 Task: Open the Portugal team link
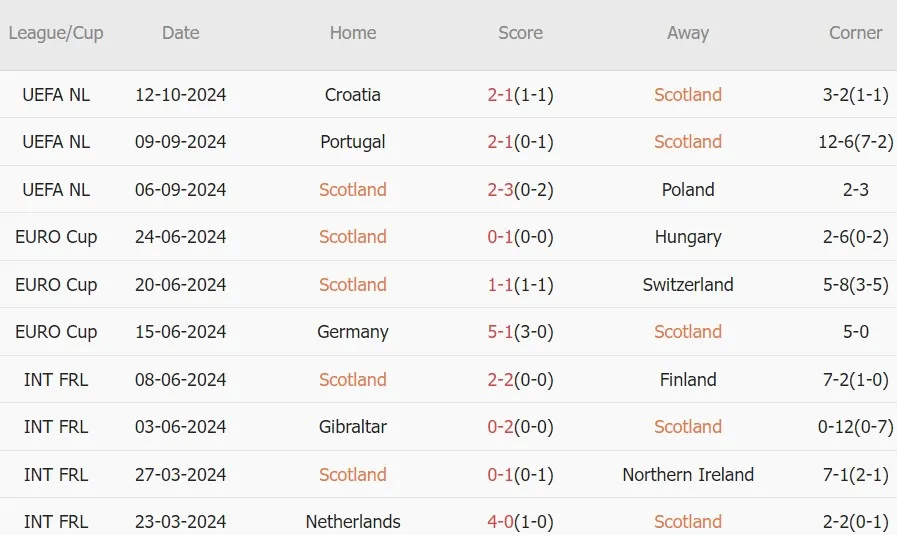352,142
